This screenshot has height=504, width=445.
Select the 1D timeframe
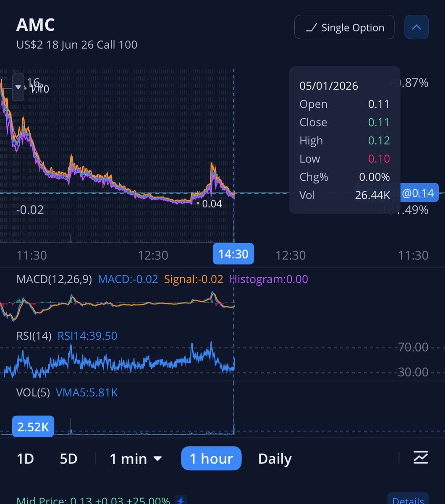pyautogui.click(x=25, y=459)
